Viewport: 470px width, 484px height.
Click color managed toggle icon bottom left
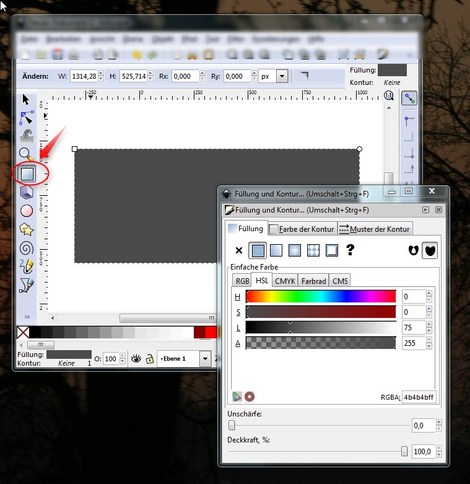pyautogui.click(x=237, y=396)
